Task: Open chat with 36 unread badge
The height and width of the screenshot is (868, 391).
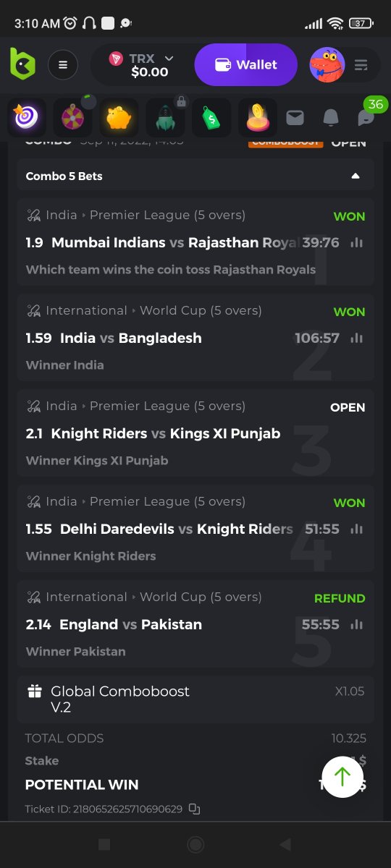Action: (367, 116)
